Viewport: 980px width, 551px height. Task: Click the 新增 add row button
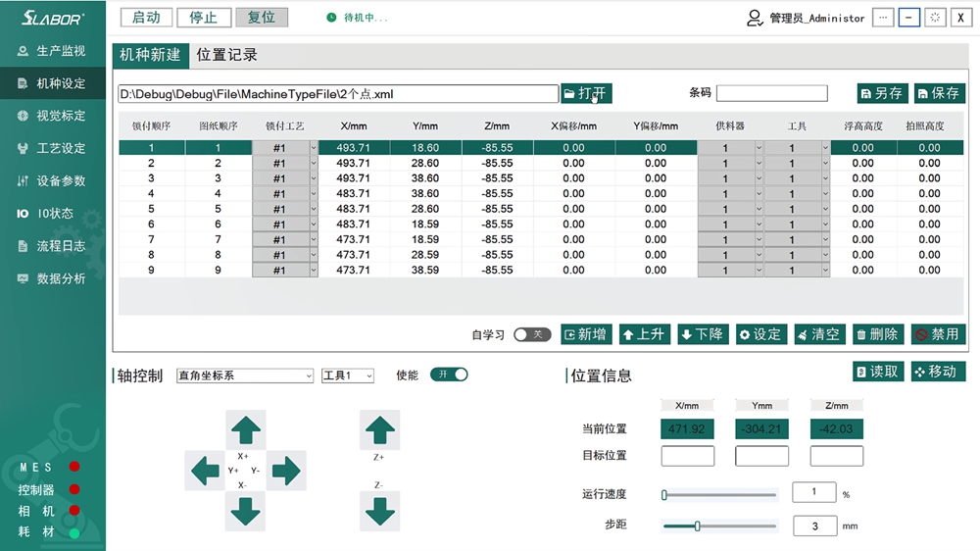click(x=586, y=334)
